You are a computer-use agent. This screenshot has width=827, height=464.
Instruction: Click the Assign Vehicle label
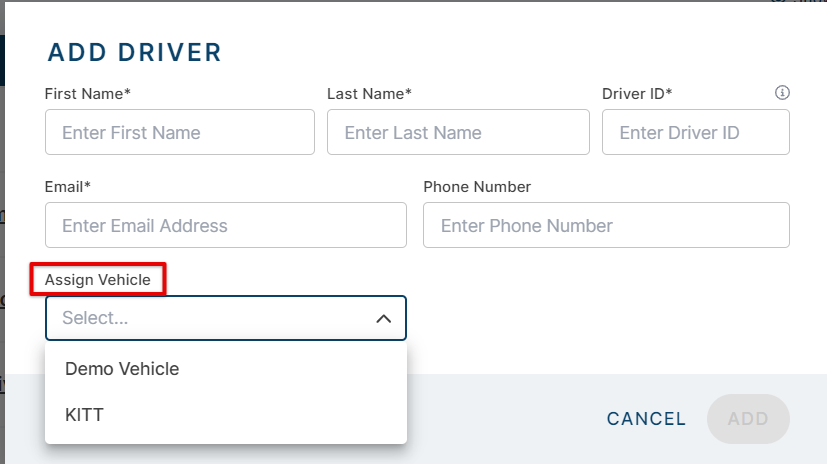click(x=98, y=280)
